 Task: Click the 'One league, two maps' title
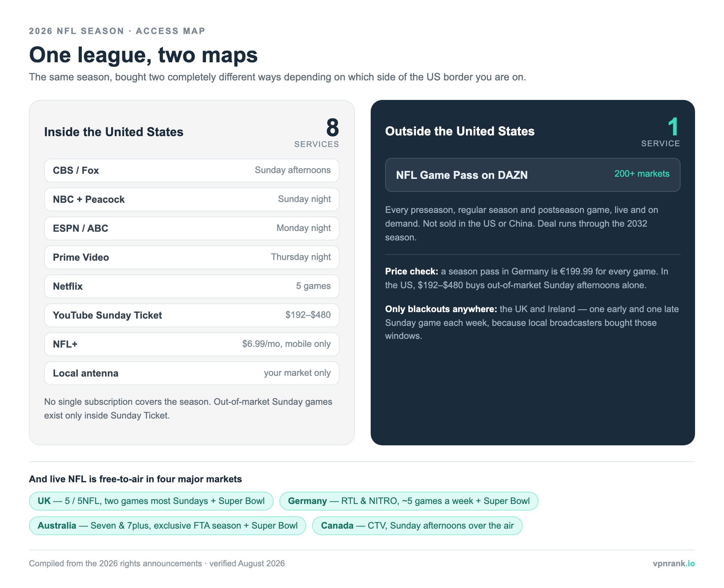[143, 55]
